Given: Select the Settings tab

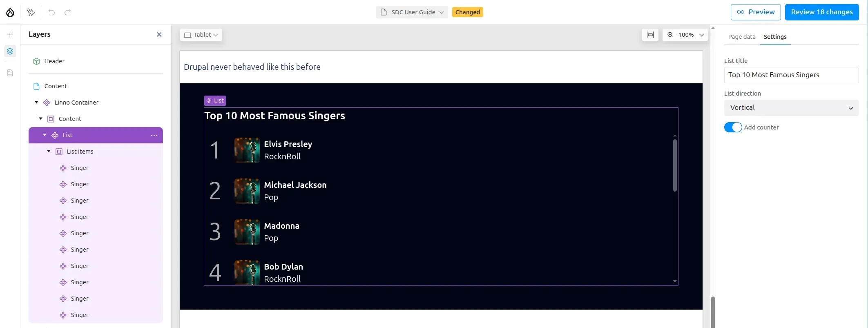Looking at the screenshot, I should 775,36.
